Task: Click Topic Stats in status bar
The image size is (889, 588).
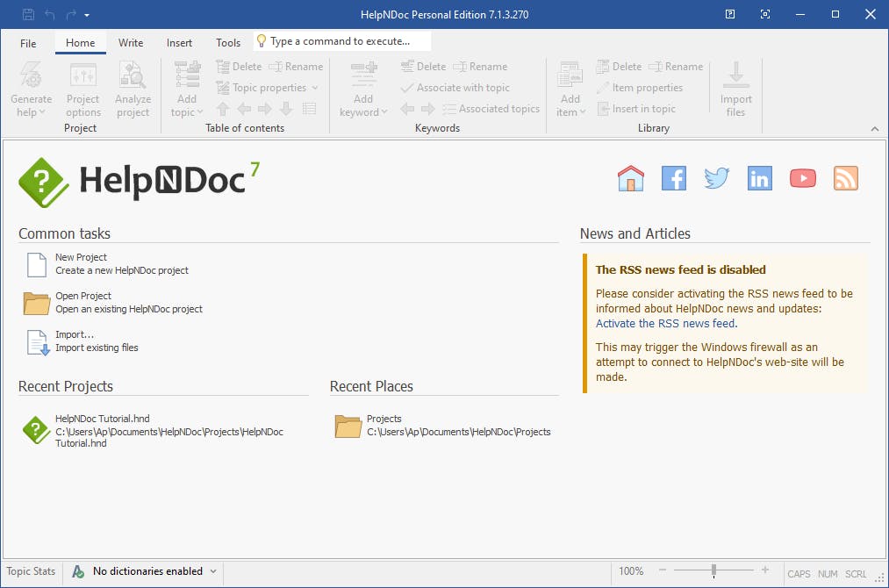Action: (x=31, y=571)
